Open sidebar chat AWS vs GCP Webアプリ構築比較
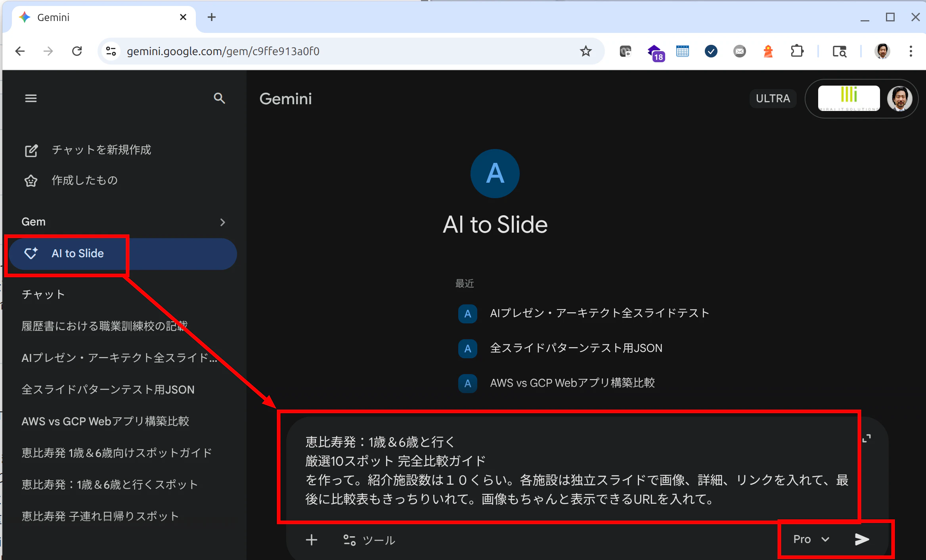The height and width of the screenshot is (560, 926). point(105,421)
